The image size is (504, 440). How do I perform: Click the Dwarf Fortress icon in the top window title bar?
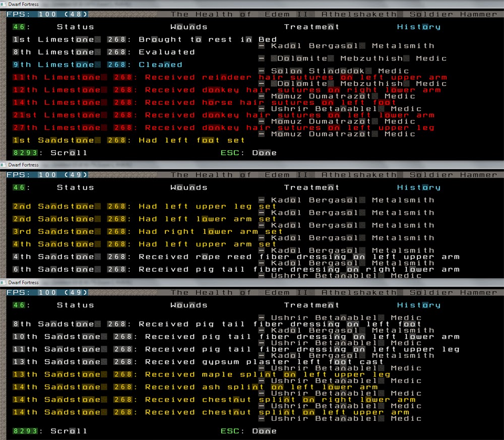pyautogui.click(x=3, y=4)
